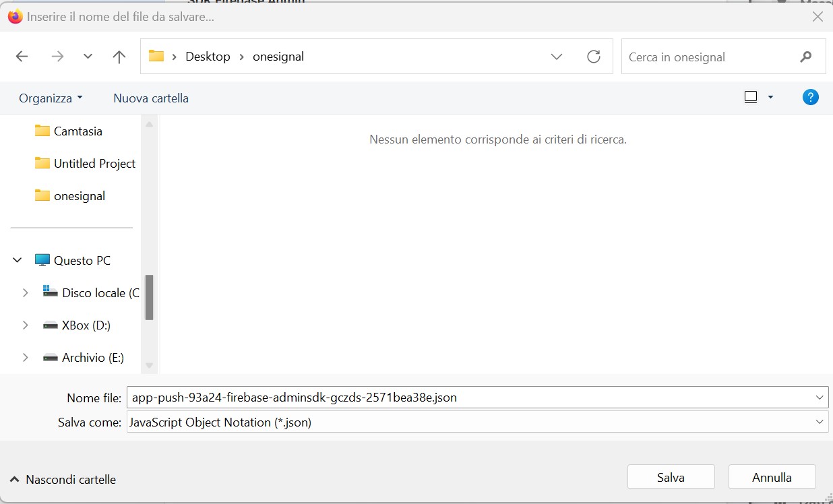Screen dimensions: 833x504
Task: Click the sidebar vertical scrollbar thumb
Action: (149, 297)
